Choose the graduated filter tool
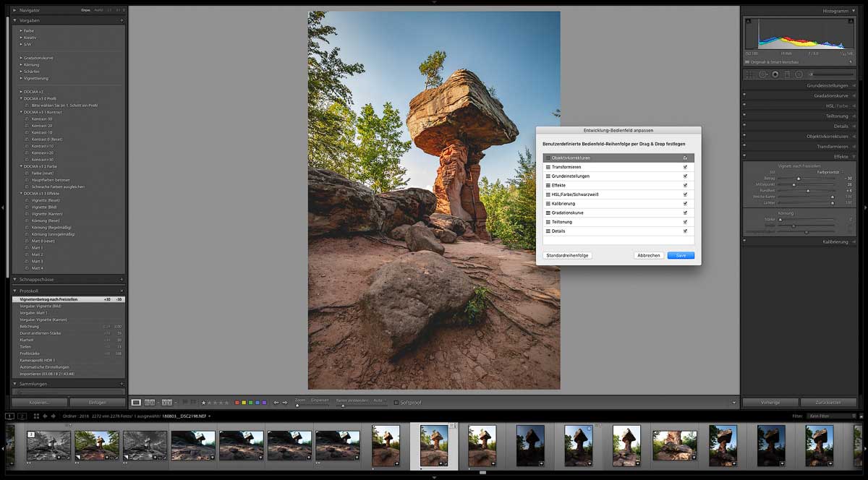Viewport: 868px width, 480px height. (787, 74)
